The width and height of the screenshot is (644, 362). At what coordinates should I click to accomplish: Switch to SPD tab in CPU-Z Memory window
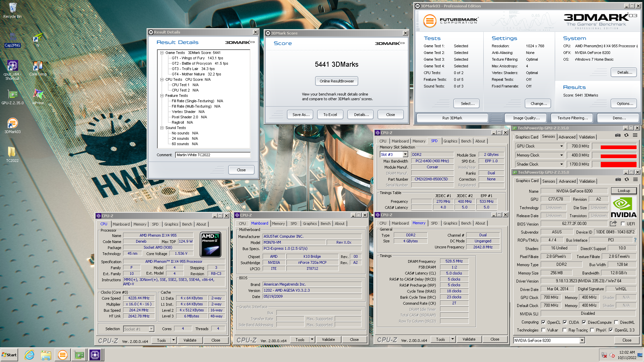point(434,223)
